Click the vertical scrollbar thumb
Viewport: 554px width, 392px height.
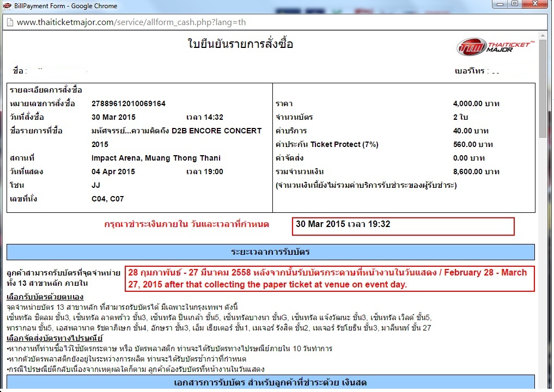543,88
